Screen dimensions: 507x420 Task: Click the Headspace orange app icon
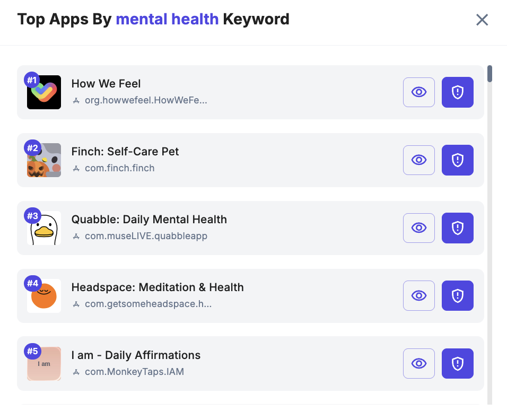click(44, 296)
